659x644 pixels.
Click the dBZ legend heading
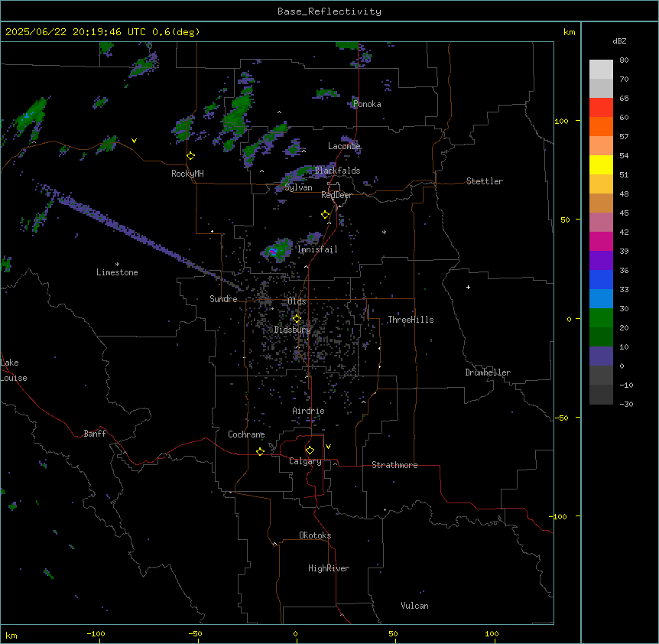619,41
